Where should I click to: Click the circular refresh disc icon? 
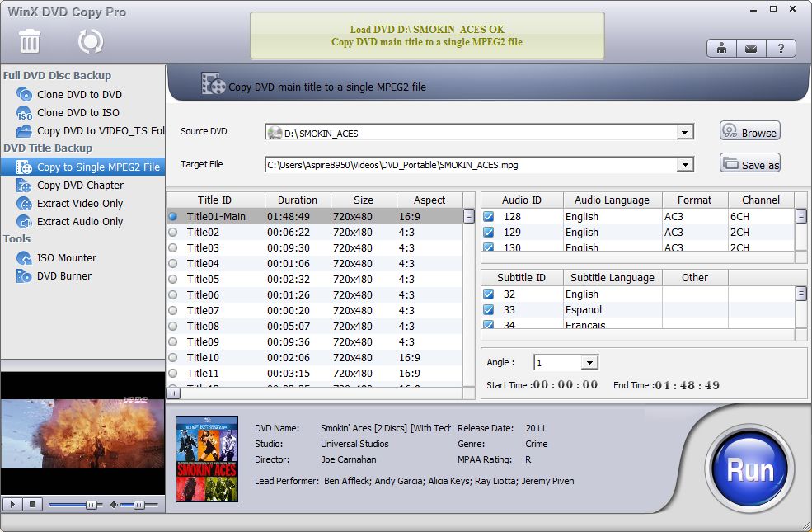(90, 41)
